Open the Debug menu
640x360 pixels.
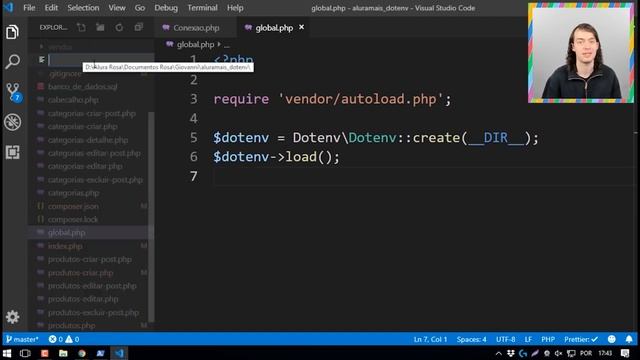click(x=166, y=8)
